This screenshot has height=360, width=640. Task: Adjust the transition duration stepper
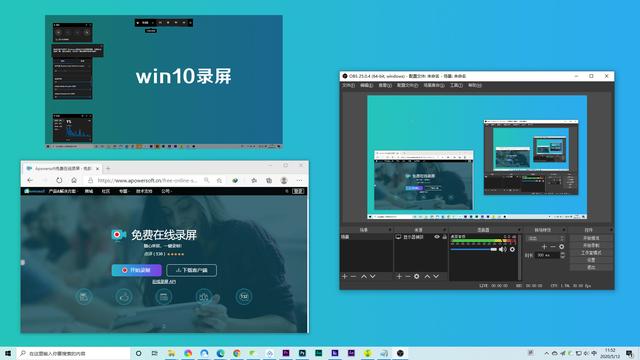(563, 255)
